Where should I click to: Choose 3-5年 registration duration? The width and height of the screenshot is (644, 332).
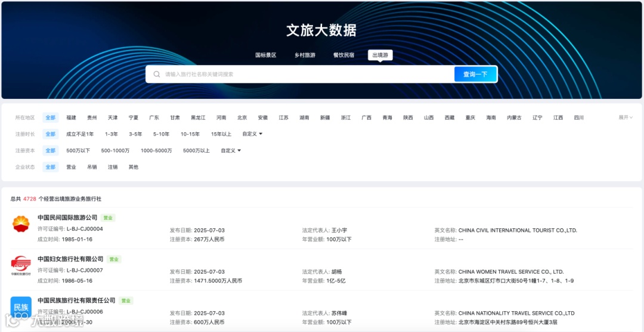pos(135,134)
